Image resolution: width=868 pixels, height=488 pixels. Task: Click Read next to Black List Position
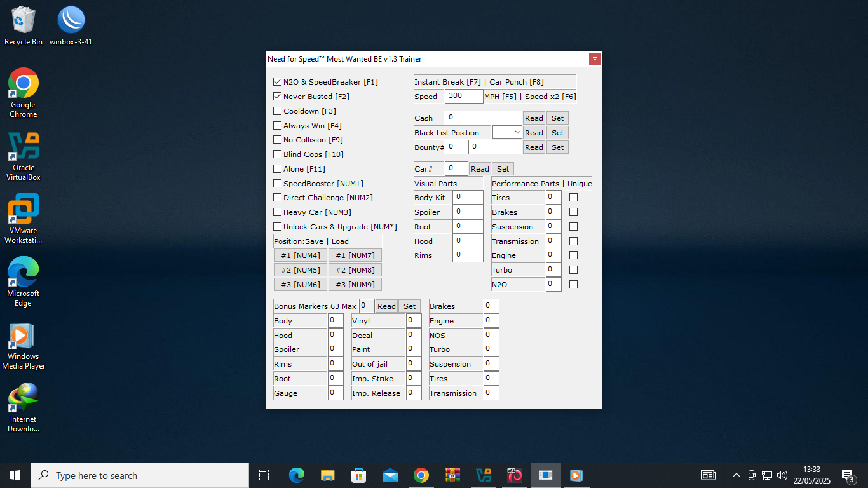(534, 133)
